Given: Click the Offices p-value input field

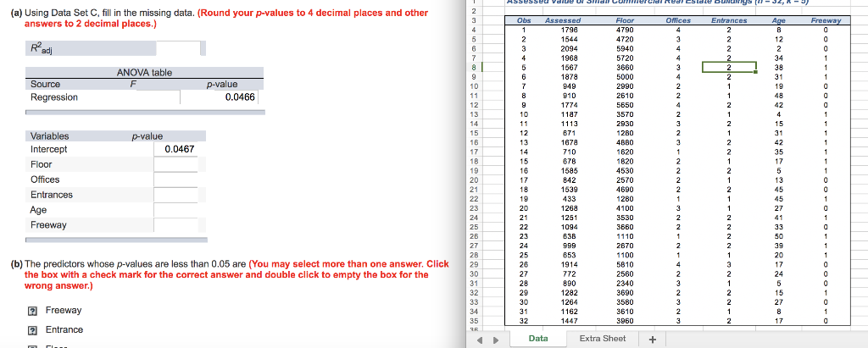Looking at the screenshot, I should tap(176, 180).
